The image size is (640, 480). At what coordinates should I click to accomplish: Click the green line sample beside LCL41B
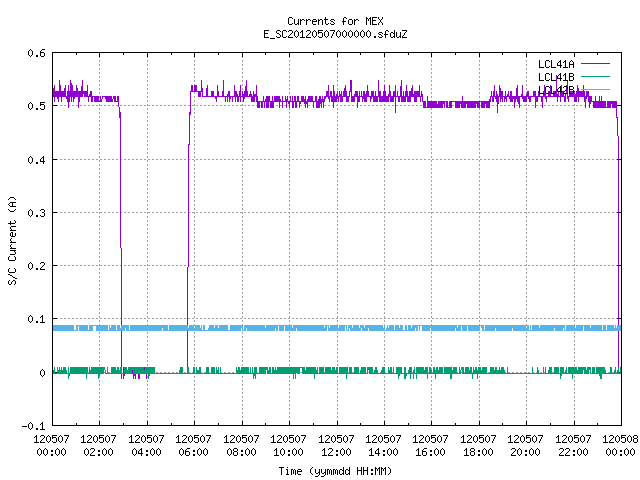595,76
